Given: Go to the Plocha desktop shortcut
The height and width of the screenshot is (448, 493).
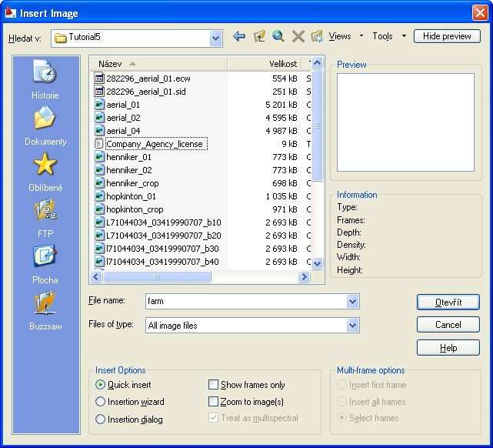Looking at the screenshot, I should (45, 264).
